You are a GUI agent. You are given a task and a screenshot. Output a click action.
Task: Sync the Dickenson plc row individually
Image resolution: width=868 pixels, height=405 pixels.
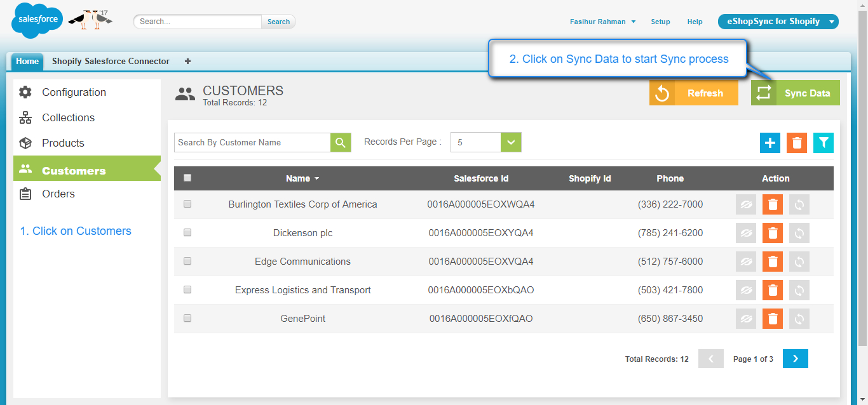pyautogui.click(x=799, y=233)
